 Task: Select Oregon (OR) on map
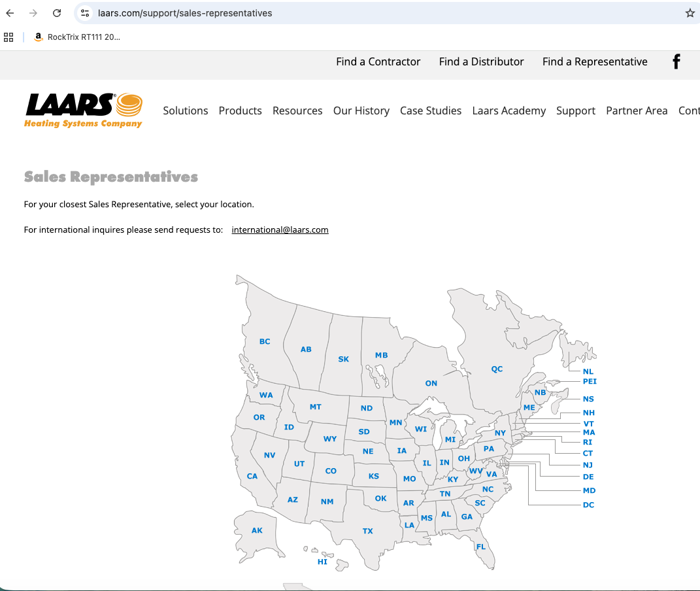coord(259,417)
